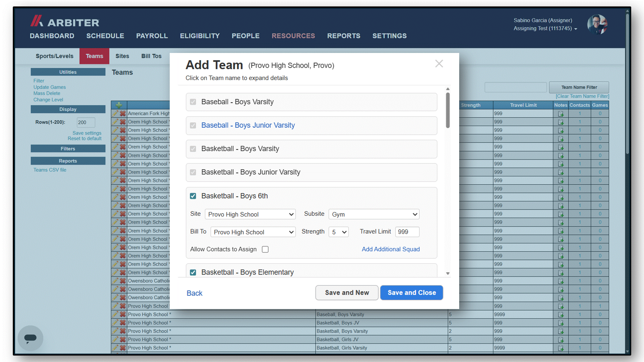Open notes icon in first table row

point(560,114)
